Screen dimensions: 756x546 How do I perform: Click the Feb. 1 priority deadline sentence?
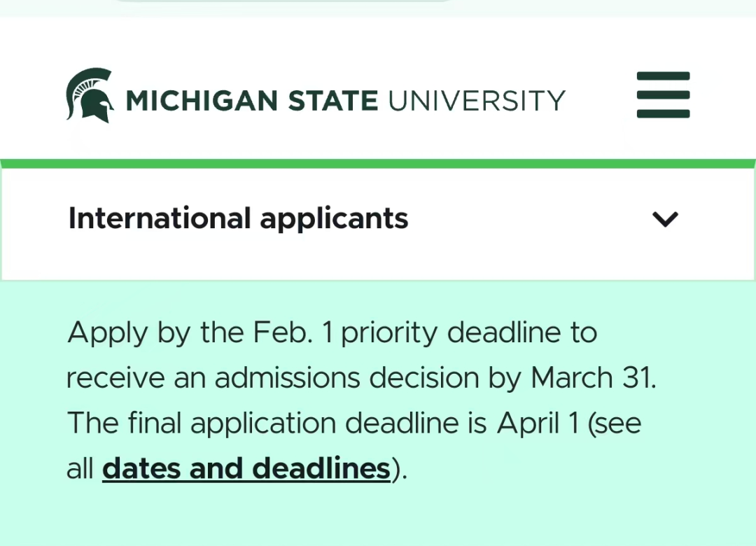pos(332,332)
